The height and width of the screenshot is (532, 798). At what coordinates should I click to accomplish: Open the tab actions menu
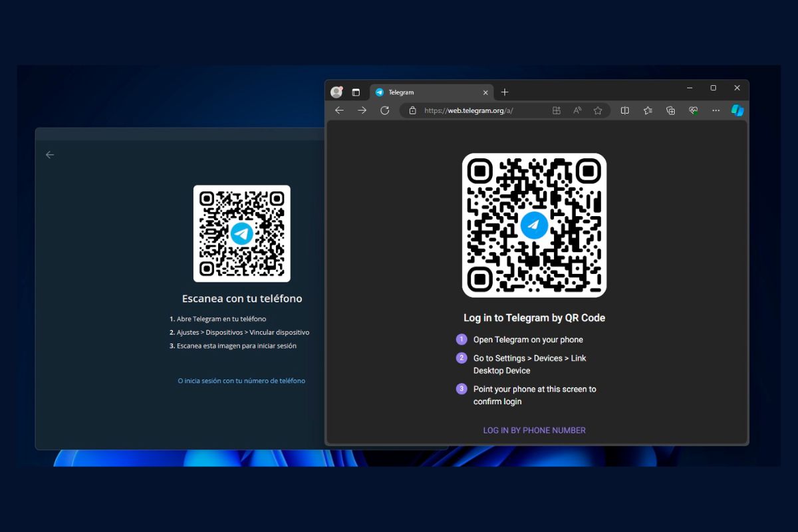coord(357,92)
